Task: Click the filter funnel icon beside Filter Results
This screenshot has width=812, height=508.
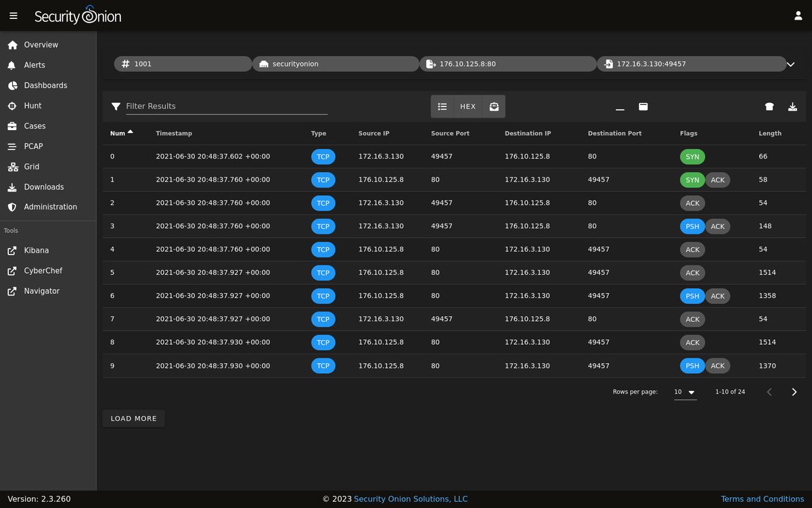Action: [x=115, y=106]
